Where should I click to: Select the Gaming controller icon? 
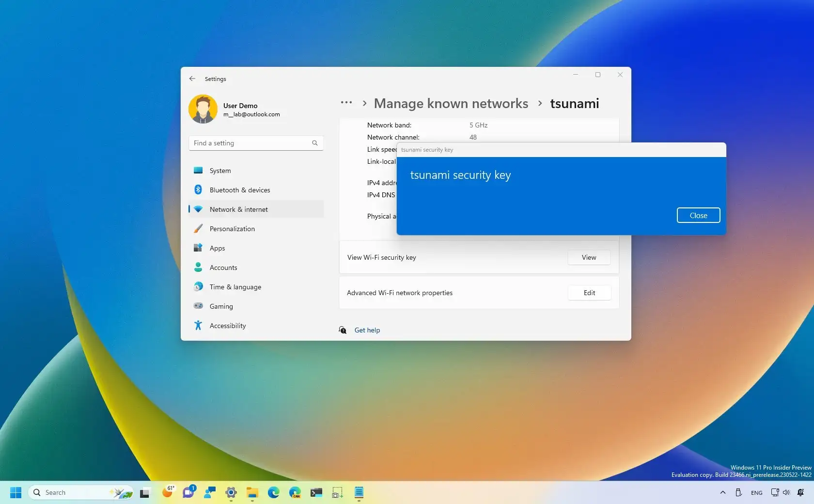click(x=198, y=306)
